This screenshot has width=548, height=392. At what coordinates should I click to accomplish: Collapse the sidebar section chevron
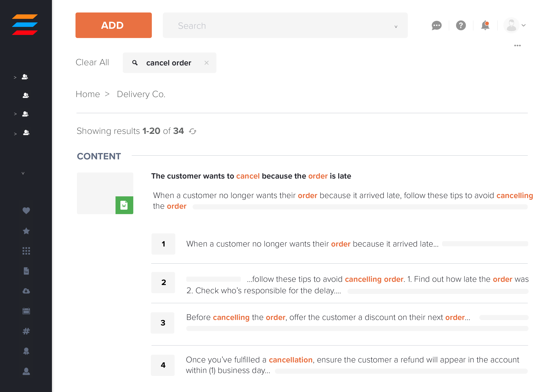click(x=23, y=173)
